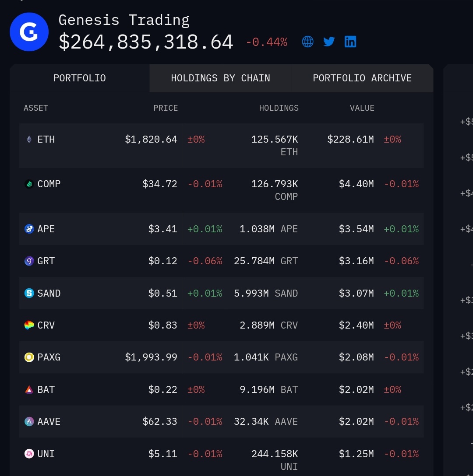This screenshot has height=476, width=473.
Task: Open the website globe icon
Action: (x=307, y=42)
